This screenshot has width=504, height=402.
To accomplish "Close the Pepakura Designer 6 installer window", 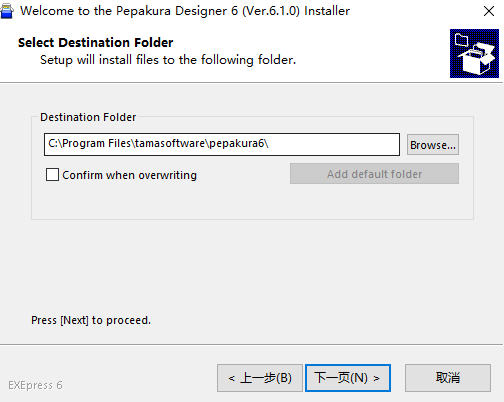I will (489, 11).
